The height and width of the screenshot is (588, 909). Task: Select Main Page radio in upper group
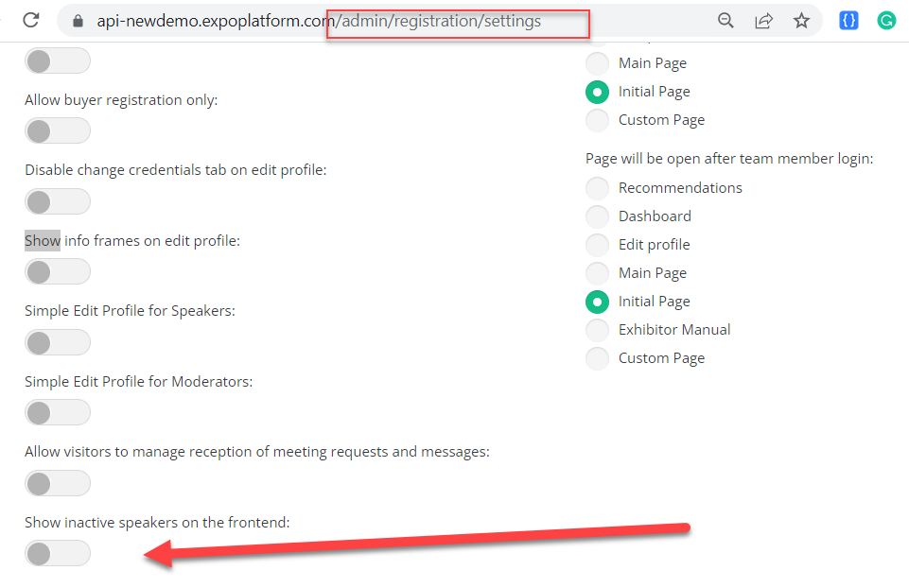[597, 63]
